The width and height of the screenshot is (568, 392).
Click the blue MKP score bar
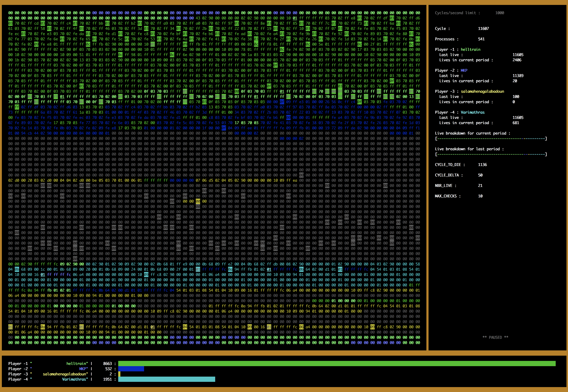[x=131, y=369]
